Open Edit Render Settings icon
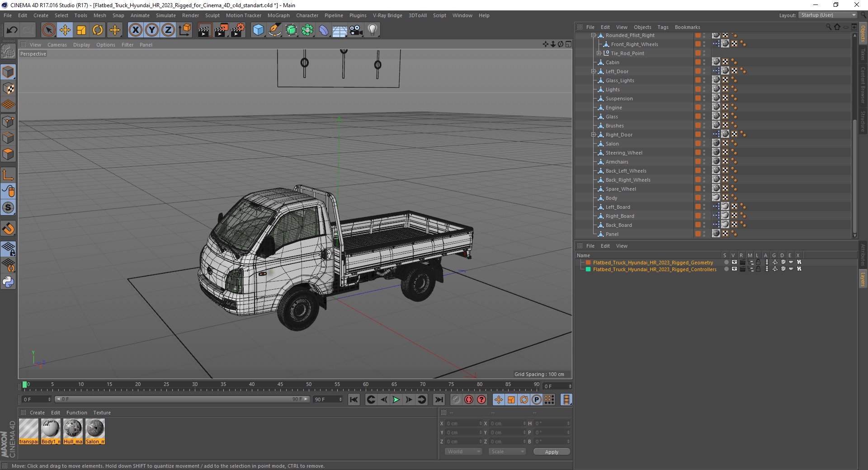This screenshot has height=470, width=868. point(238,30)
